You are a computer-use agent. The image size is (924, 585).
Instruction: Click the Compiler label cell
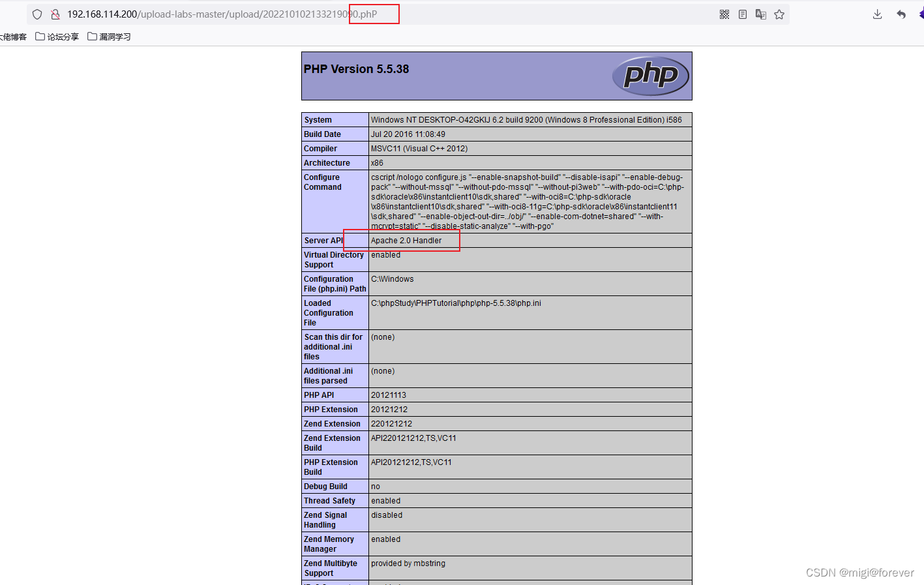coord(335,149)
